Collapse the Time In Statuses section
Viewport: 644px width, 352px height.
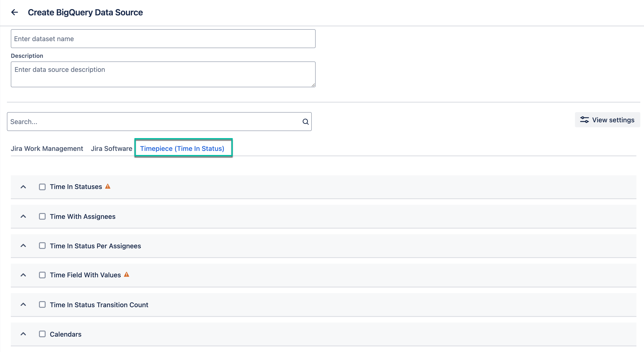23,187
